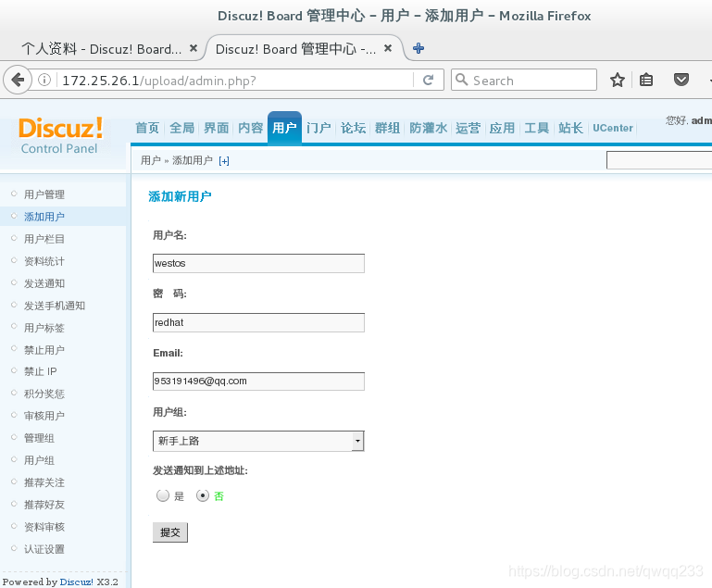Image resolution: width=712 pixels, height=588 pixels.
Task: Close the Discuz! Board 管理中心 tab
Action: tap(388, 48)
